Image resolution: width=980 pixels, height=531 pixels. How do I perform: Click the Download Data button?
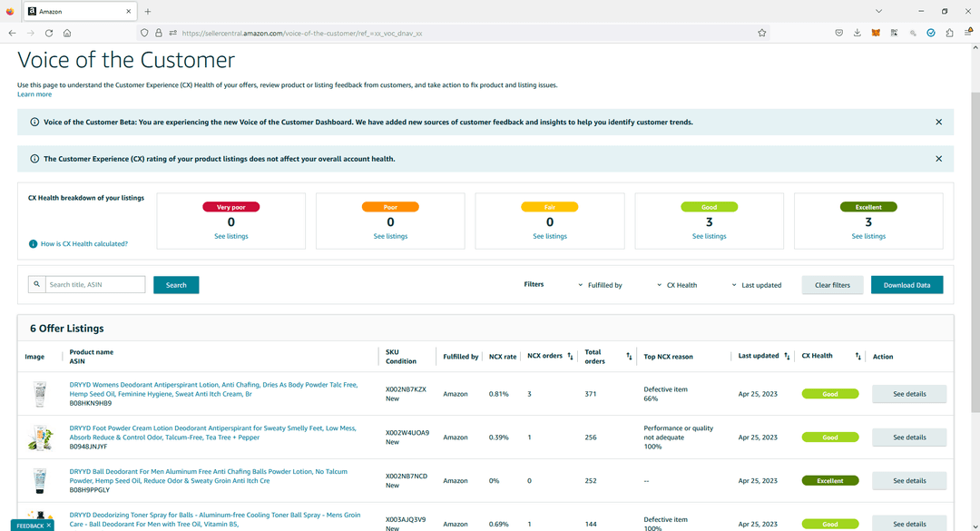click(906, 285)
